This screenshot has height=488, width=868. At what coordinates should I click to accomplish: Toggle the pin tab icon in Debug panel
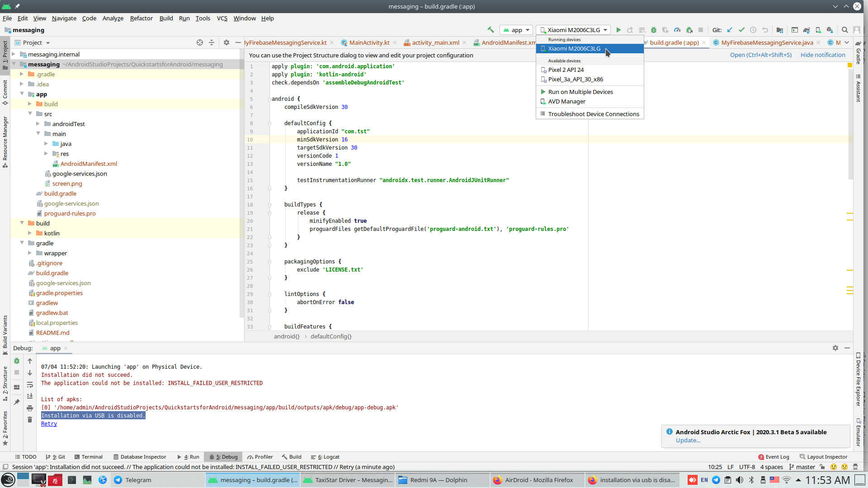pos(17,402)
